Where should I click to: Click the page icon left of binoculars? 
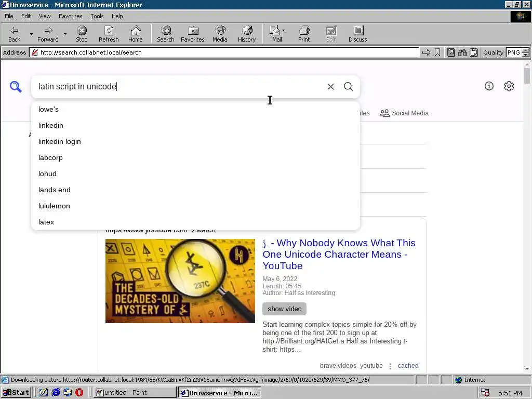451,52
